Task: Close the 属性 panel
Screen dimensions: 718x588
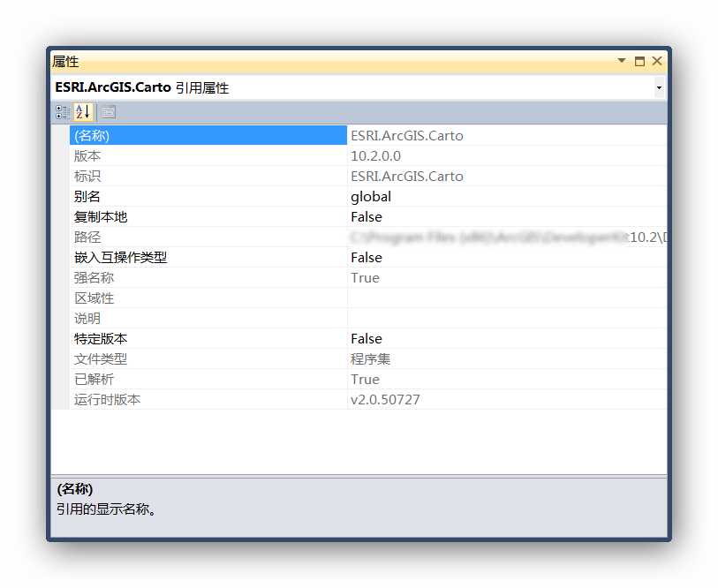Action: tap(657, 61)
